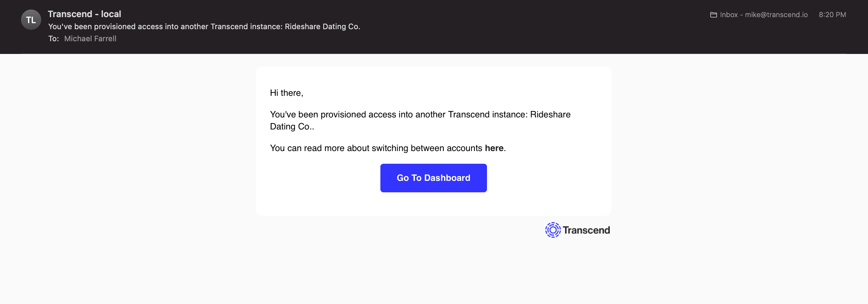Click the 8:20 PM timestamp
The height and width of the screenshot is (304, 868).
click(832, 15)
